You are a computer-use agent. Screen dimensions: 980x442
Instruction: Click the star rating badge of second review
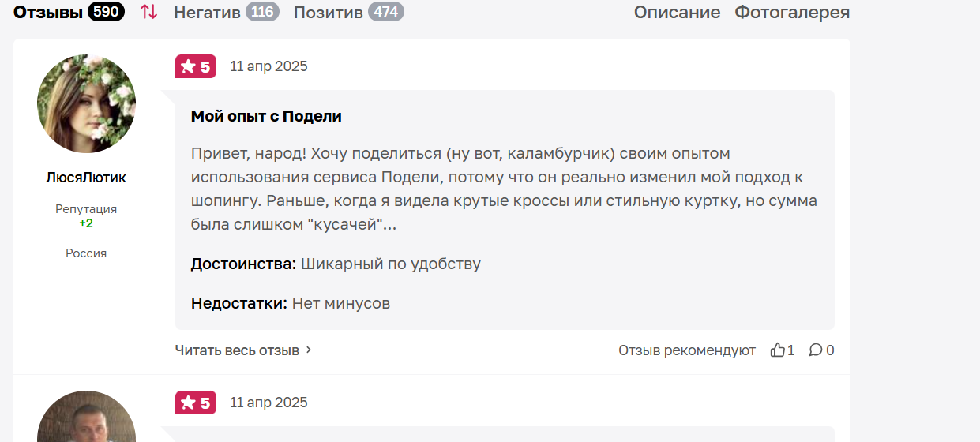tap(196, 403)
